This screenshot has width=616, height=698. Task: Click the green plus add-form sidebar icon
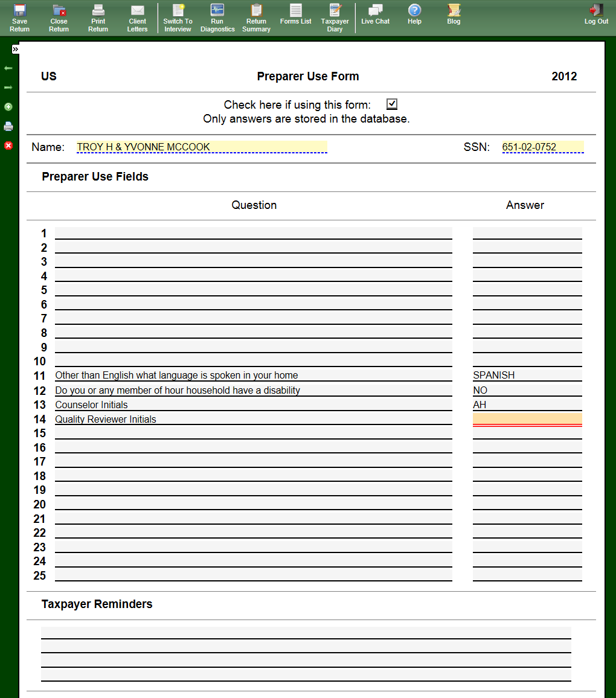8,107
